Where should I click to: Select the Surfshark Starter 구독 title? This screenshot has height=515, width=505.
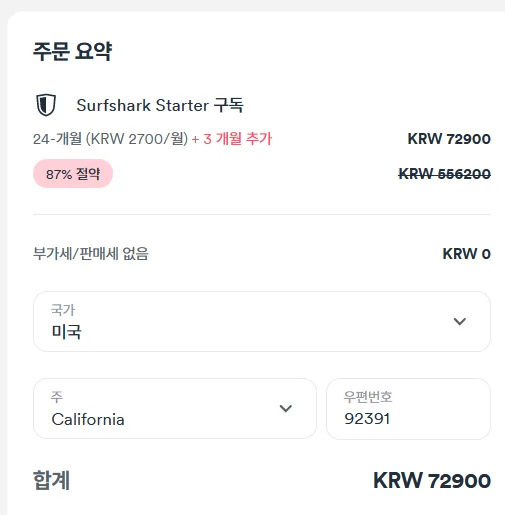click(160, 105)
